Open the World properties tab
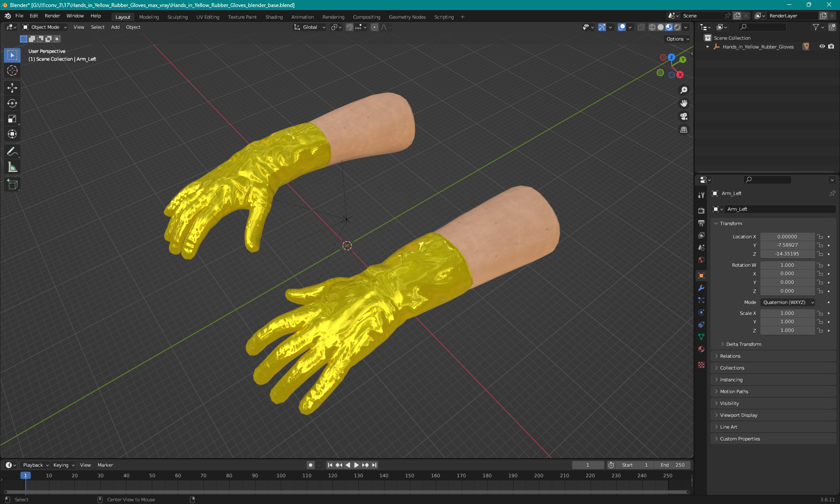The width and height of the screenshot is (840, 504). (701, 259)
